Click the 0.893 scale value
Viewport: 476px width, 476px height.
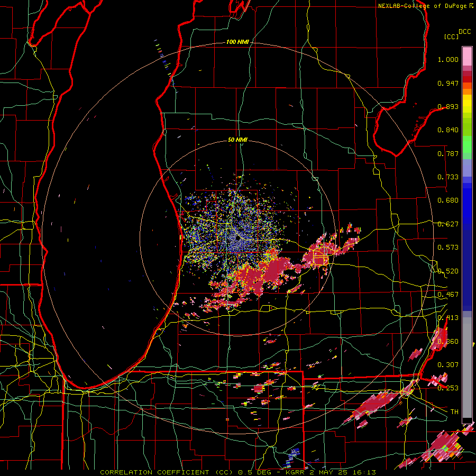click(x=448, y=106)
